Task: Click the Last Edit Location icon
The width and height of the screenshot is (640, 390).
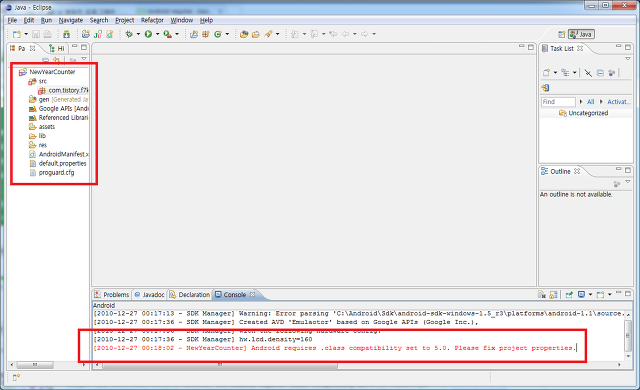Action: (x=333, y=34)
